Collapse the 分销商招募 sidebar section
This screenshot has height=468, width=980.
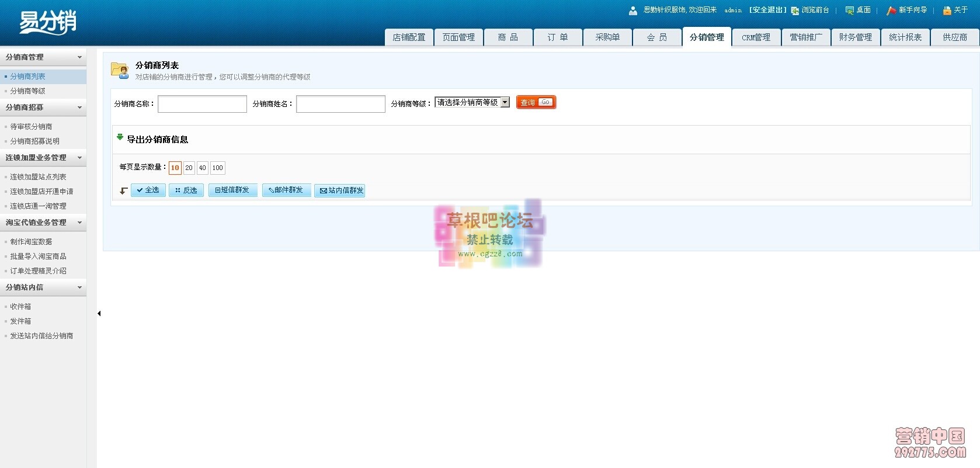[x=43, y=108]
